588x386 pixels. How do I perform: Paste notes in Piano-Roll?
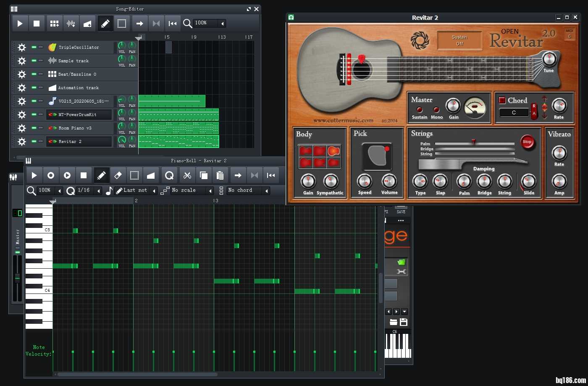pos(220,175)
